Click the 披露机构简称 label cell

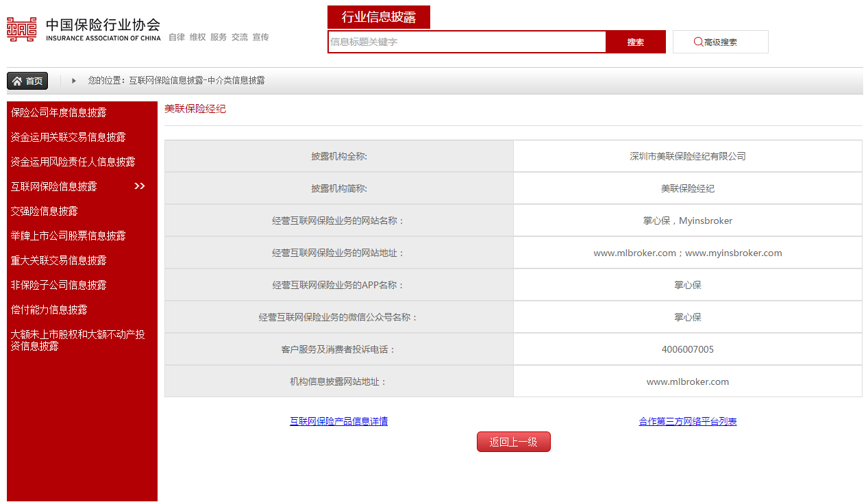click(x=339, y=188)
